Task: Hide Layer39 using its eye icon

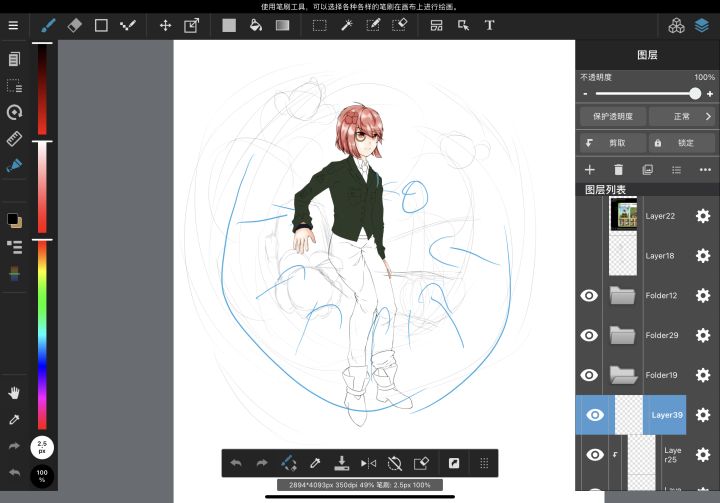Action: [x=595, y=415]
